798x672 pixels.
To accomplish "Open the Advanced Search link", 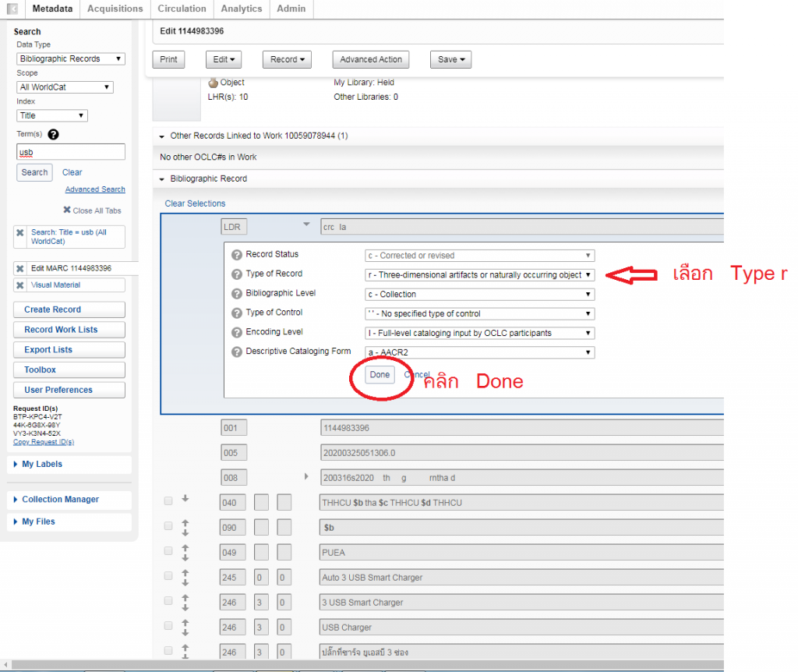I will click(x=95, y=189).
